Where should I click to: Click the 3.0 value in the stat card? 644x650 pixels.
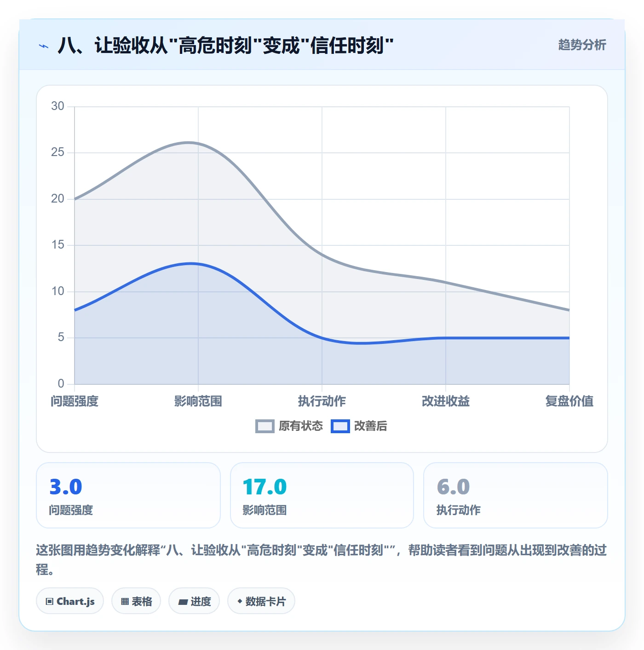pos(66,487)
